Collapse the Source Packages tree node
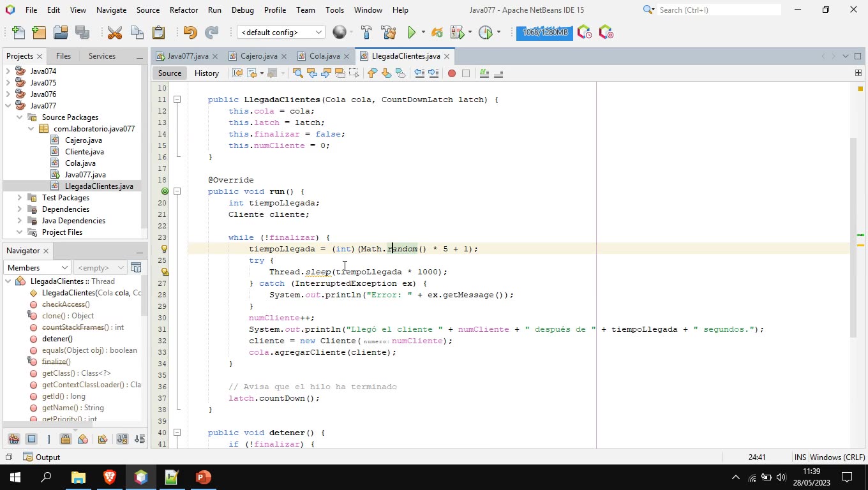The image size is (868, 490). [19, 117]
